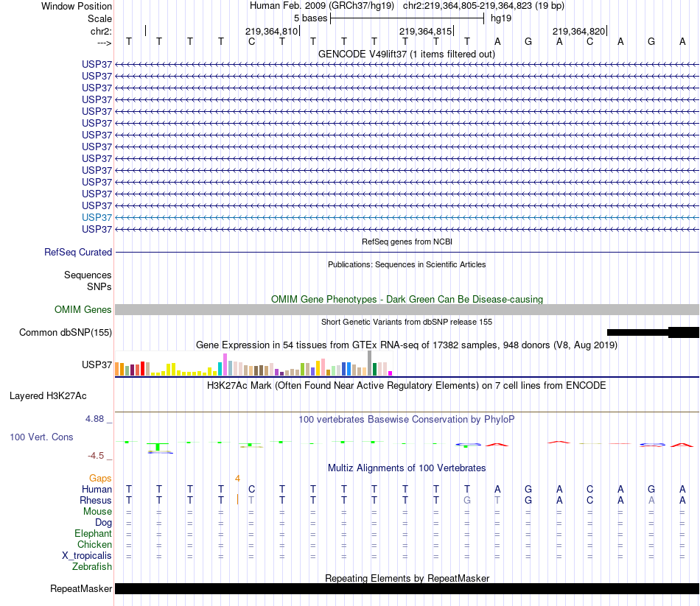Image resolution: width=700 pixels, height=606 pixels.
Task: Click the Zebrafish alignment row label
Action: (x=92, y=566)
